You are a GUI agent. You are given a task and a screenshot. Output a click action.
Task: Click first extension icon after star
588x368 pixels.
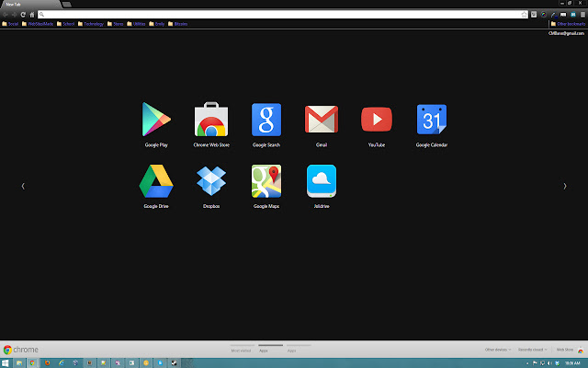pyautogui.click(x=534, y=15)
